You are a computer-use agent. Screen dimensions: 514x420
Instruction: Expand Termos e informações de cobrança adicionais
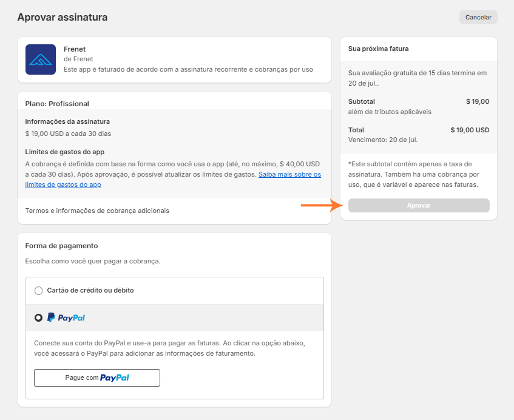97,211
